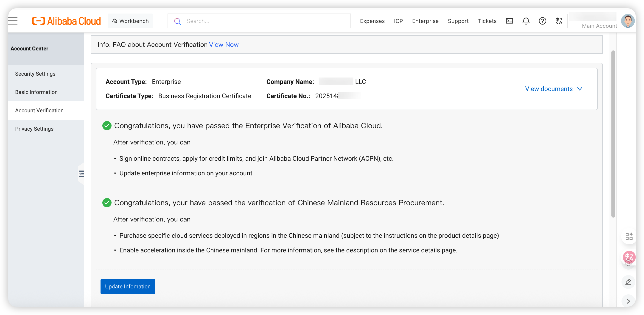Open Privacy Settings in sidebar

[34, 129]
